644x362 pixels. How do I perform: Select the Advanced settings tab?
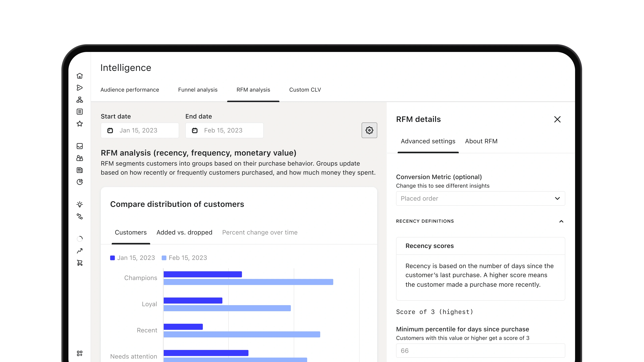pos(428,141)
